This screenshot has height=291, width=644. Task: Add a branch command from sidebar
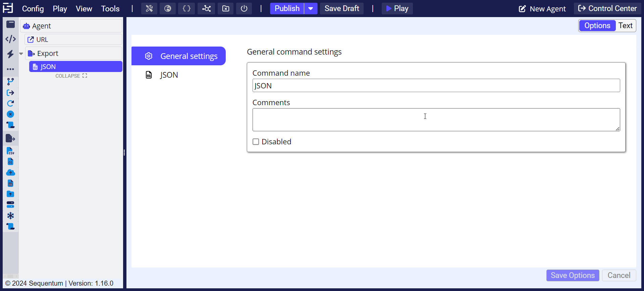11,82
